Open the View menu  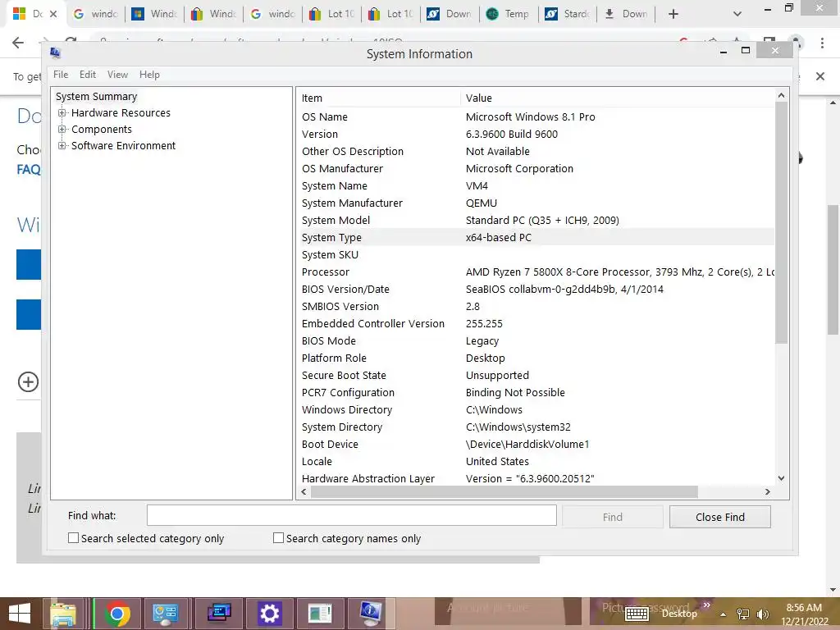117,75
